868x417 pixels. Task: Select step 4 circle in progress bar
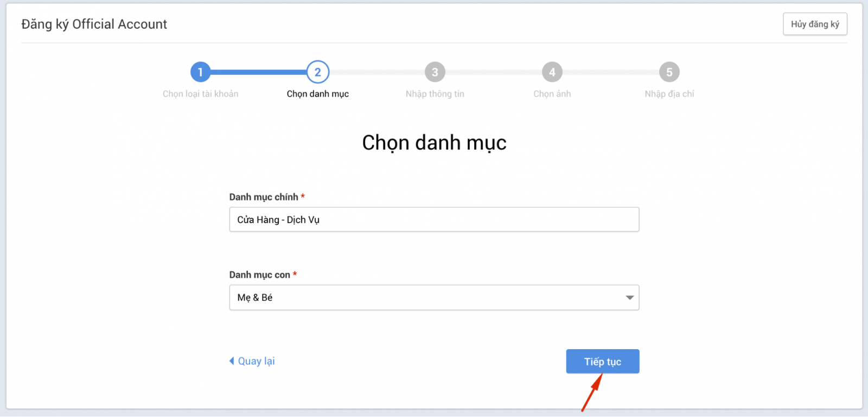[x=552, y=72]
